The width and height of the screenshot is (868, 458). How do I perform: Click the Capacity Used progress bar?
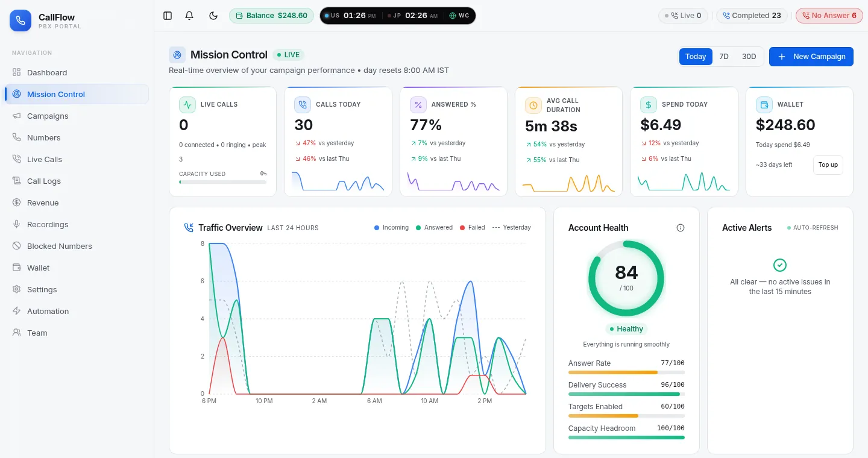pyautogui.click(x=222, y=182)
